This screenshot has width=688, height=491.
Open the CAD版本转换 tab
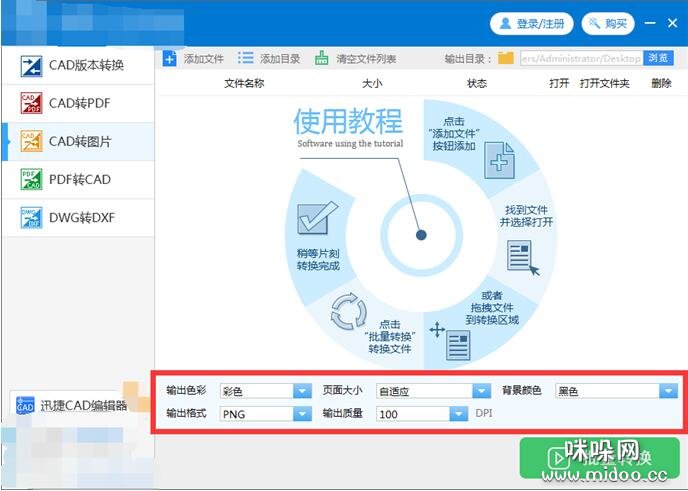78,66
